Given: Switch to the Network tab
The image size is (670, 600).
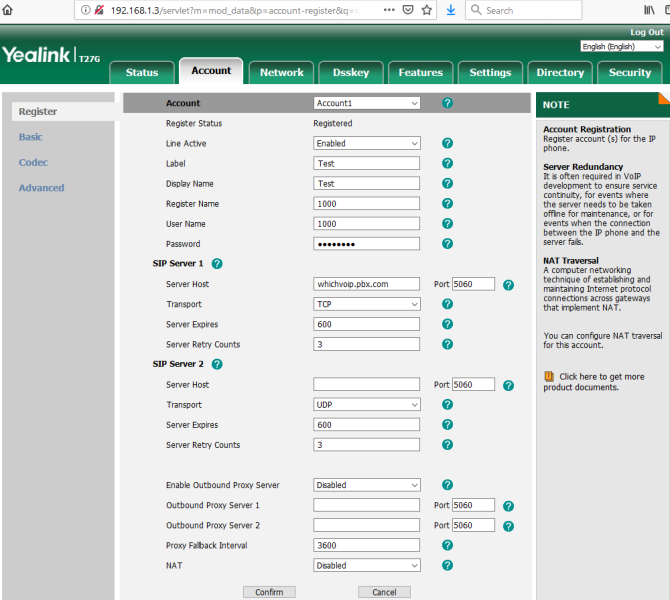Looking at the screenshot, I should 282,72.
